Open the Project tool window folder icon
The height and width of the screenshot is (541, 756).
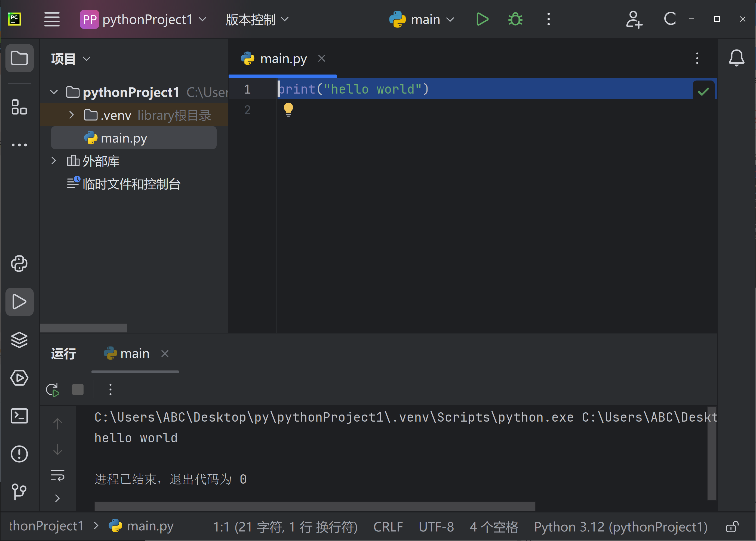pyautogui.click(x=19, y=58)
